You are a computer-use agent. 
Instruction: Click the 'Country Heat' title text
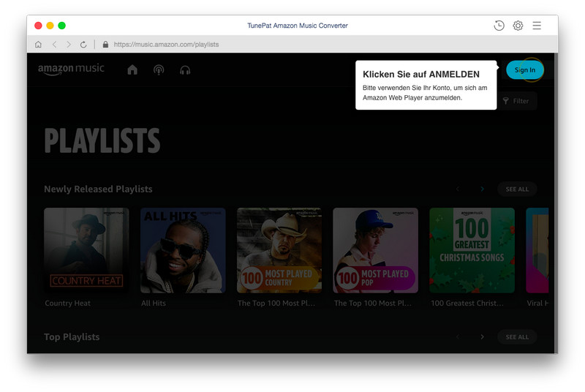(x=67, y=304)
